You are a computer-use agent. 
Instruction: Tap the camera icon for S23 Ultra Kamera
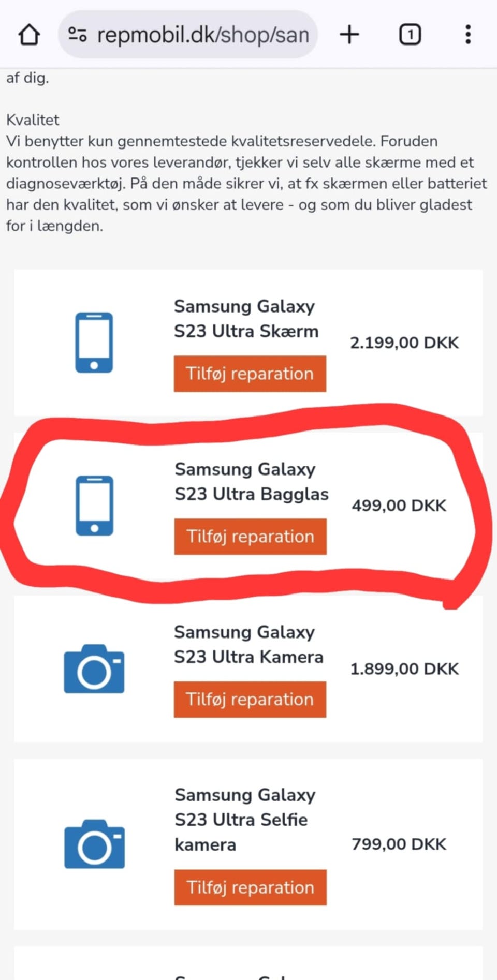click(94, 669)
